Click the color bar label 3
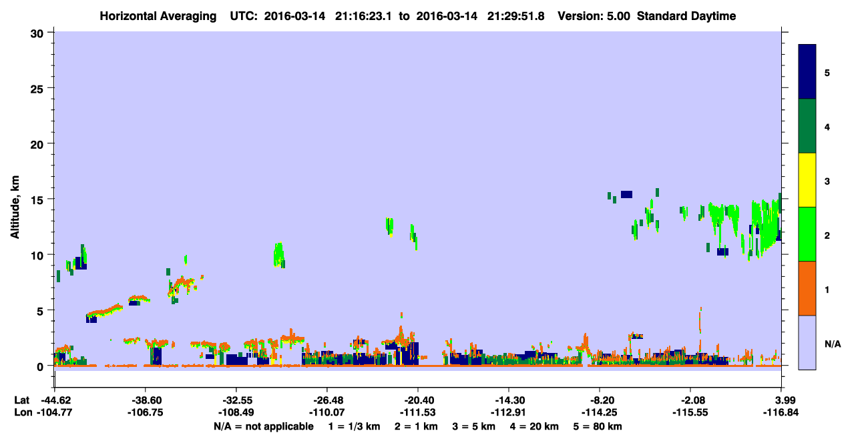868x445 pixels. (827, 181)
